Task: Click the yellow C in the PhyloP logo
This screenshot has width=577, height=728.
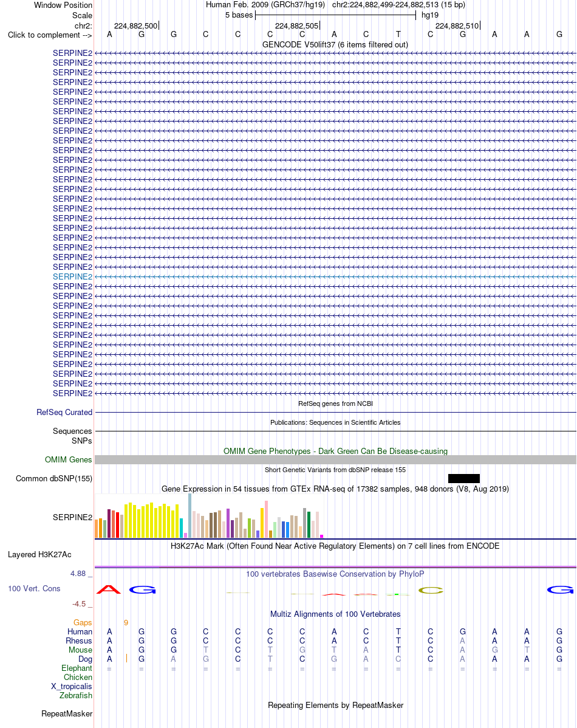Action: [x=431, y=590]
